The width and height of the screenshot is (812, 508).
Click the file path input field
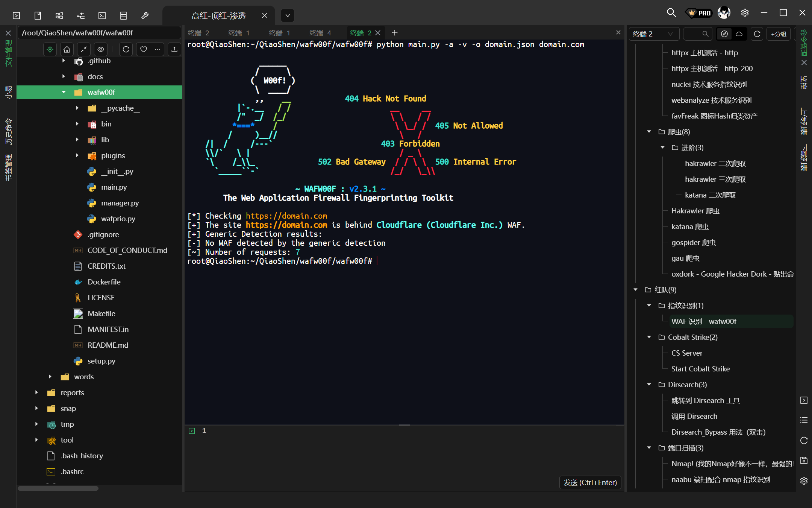point(100,33)
